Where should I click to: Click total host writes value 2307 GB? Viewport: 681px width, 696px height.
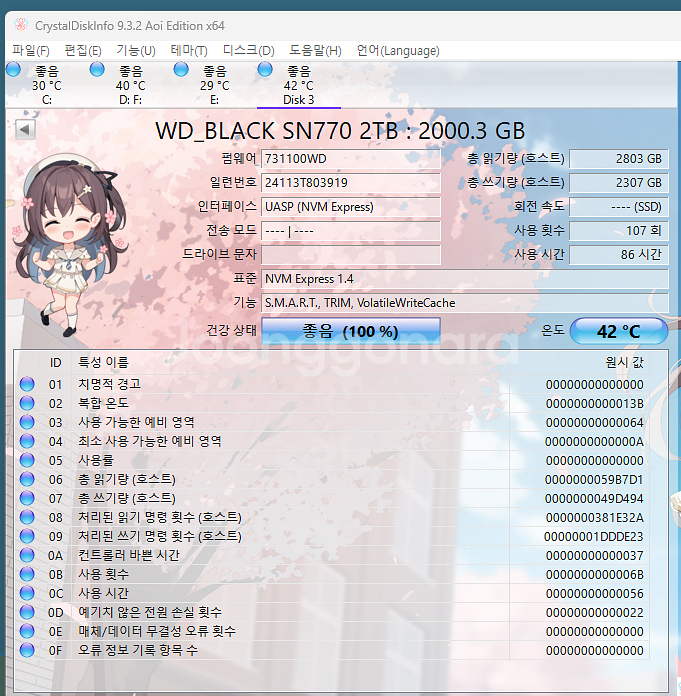[619, 182]
